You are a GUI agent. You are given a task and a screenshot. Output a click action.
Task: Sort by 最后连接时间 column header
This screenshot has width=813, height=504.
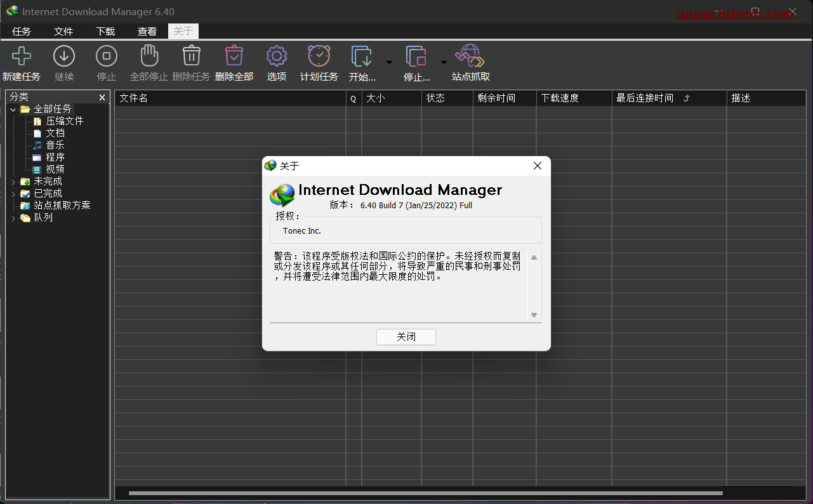(x=669, y=98)
